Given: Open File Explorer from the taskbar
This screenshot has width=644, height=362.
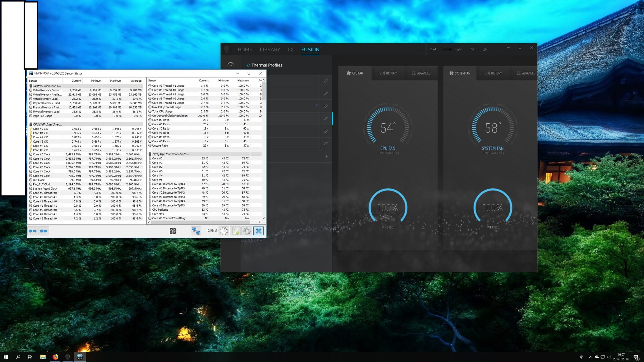Looking at the screenshot, I should tap(43, 357).
